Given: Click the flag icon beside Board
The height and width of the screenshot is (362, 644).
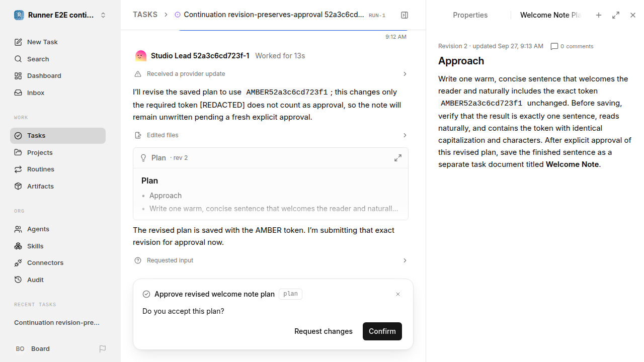Looking at the screenshot, I should 103,348.
